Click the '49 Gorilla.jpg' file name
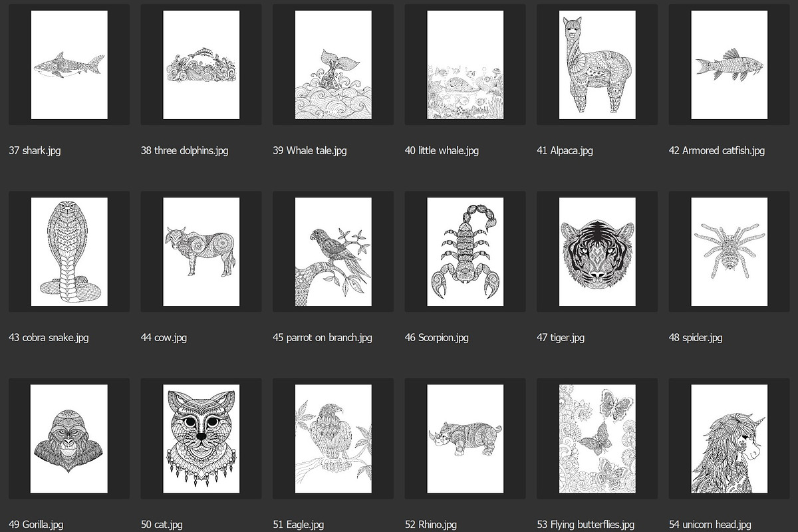The image size is (798, 532). coord(36,525)
